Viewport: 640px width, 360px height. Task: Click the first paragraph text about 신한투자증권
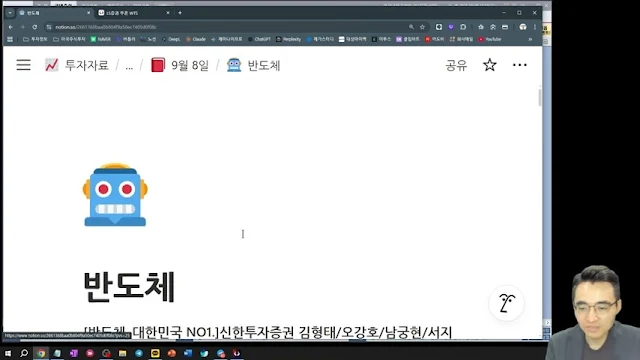tap(268, 332)
